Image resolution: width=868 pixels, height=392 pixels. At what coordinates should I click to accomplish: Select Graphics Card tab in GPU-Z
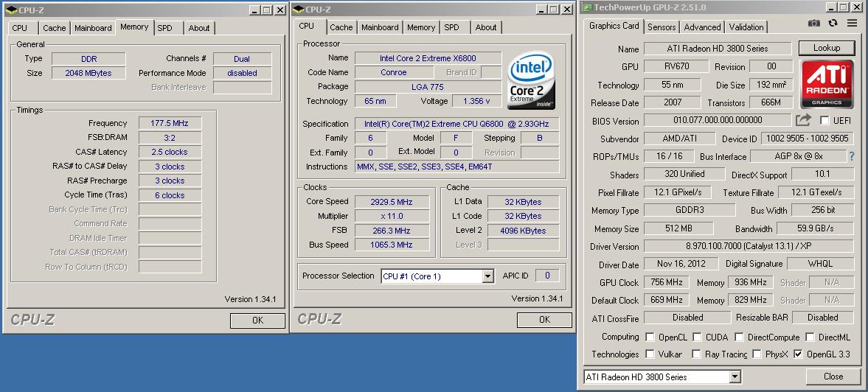coord(614,26)
